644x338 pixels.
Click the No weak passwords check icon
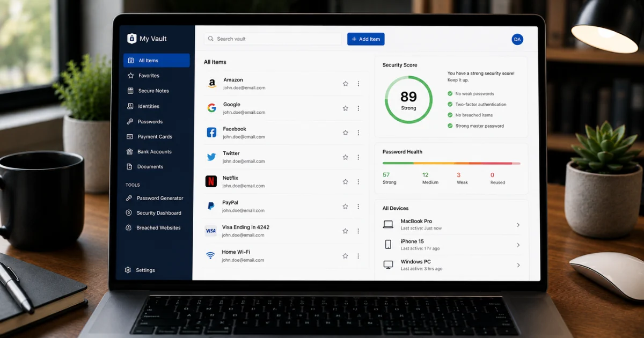tap(450, 94)
